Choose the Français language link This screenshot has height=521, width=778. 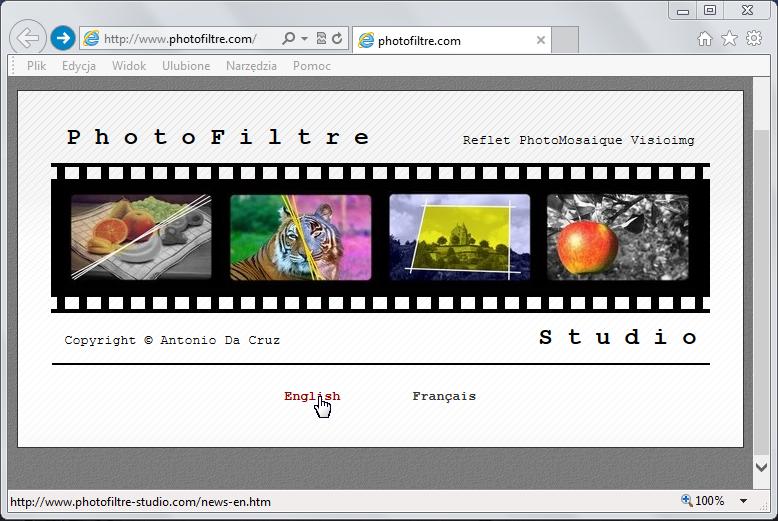(444, 396)
